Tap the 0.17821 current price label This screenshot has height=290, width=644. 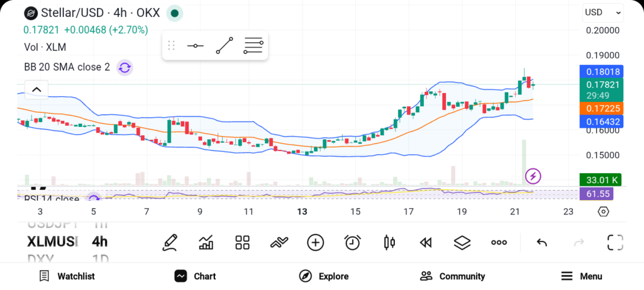(601, 89)
